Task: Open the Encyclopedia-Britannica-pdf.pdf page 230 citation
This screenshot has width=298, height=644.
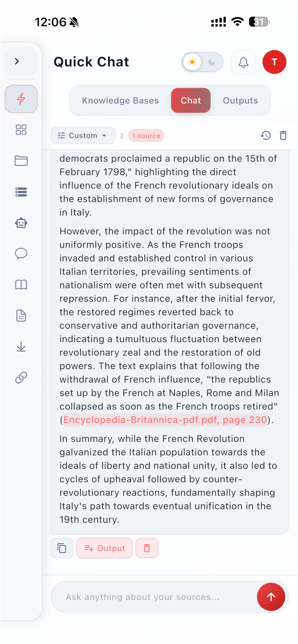Action: point(165,420)
